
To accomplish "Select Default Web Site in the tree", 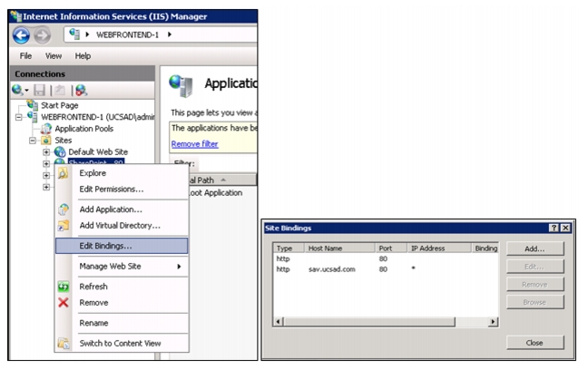I will (98, 151).
